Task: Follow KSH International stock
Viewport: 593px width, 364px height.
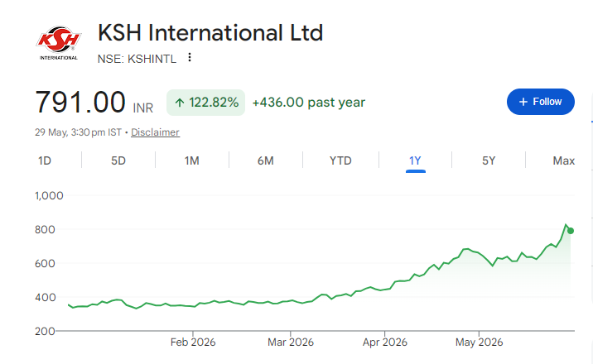Action: pos(541,102)
